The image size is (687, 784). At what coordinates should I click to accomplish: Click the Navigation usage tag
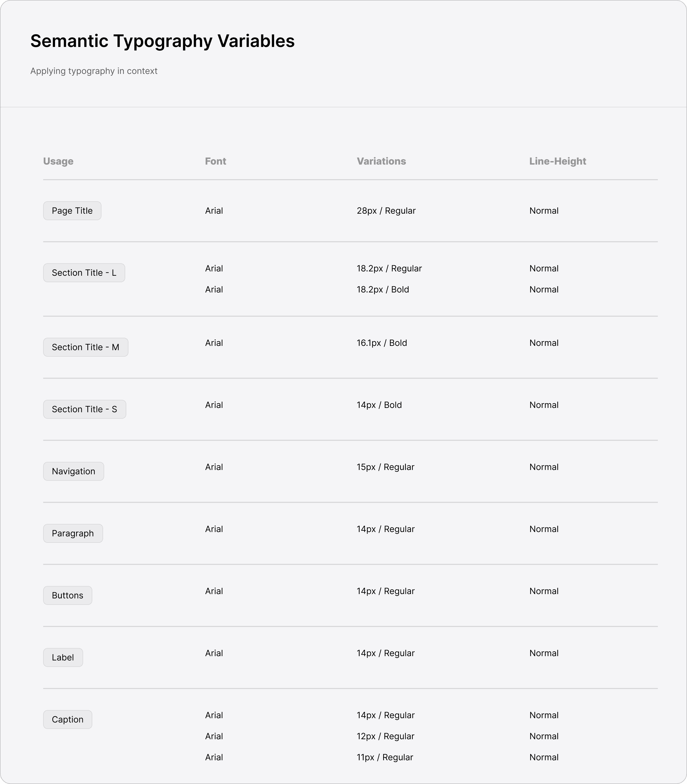pyautogui.click(x=74, y=472)
